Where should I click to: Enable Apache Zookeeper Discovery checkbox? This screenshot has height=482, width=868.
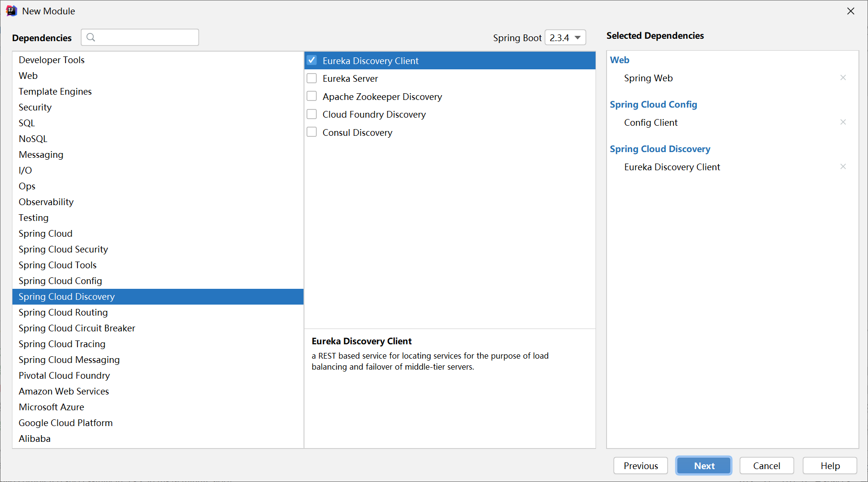[312, 96]
